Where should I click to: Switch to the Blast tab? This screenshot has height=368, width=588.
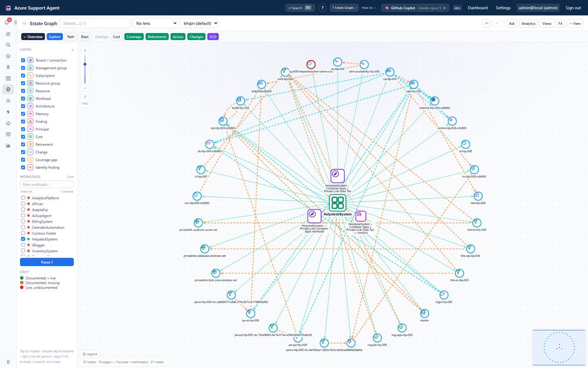click(x=85, y=37)
